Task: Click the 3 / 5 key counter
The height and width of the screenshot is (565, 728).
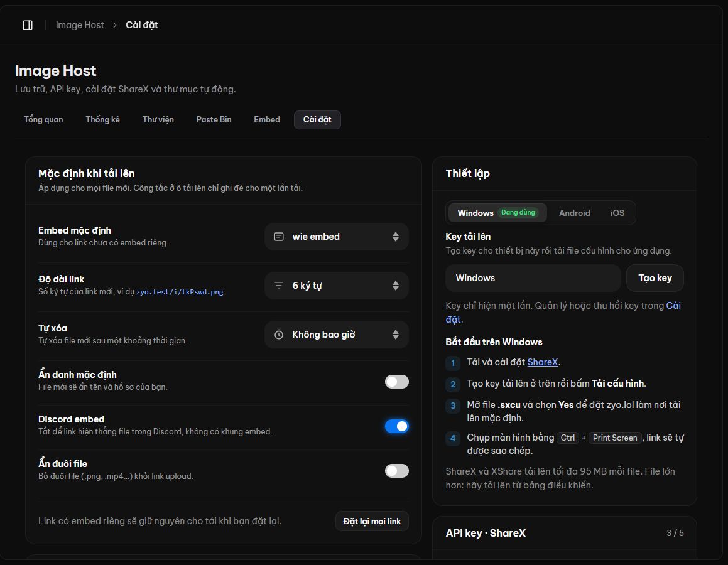Action: tap(675, 534)
